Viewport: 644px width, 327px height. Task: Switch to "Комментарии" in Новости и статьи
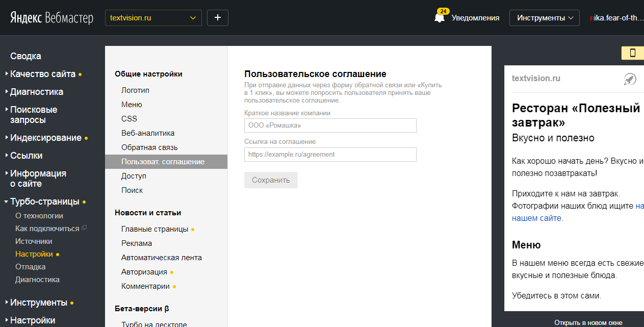click(x=145, y=286)
